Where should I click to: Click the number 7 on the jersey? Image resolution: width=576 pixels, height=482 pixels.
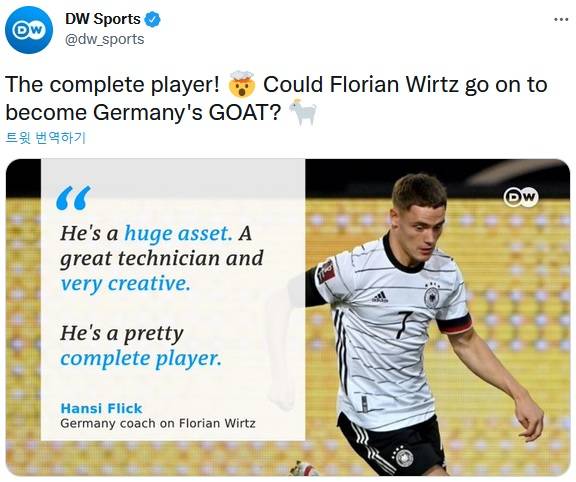coord(404,324)
